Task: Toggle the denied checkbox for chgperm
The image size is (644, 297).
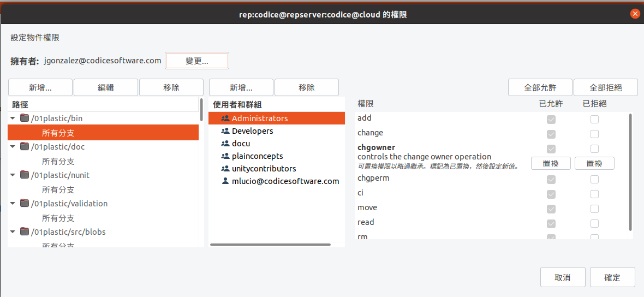Action: click(x=594, y=180)
